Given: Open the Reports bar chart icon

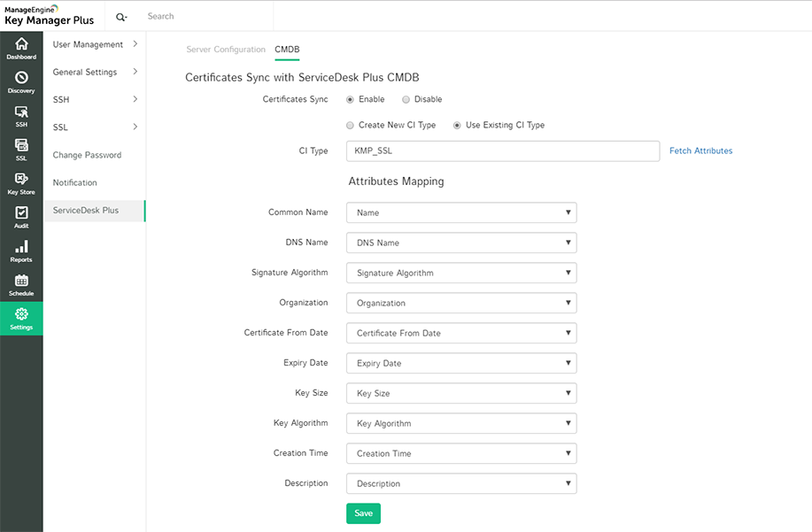Looking at the screenshot, I should click(21, 251).
